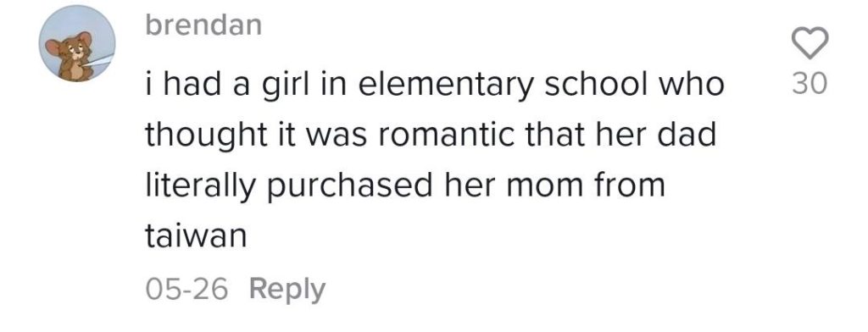Image resolution: width=868 pixels, height=332 pixels.
Task: Reply to brendan's comment
Action: coord(287,290)
